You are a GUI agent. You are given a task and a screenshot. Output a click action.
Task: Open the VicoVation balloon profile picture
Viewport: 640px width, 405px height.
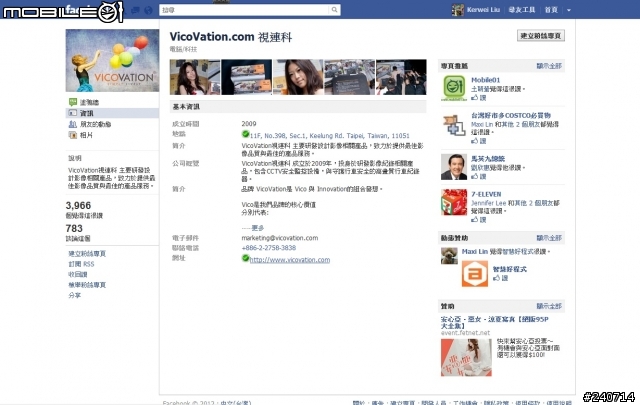click(x=112, y=60)
